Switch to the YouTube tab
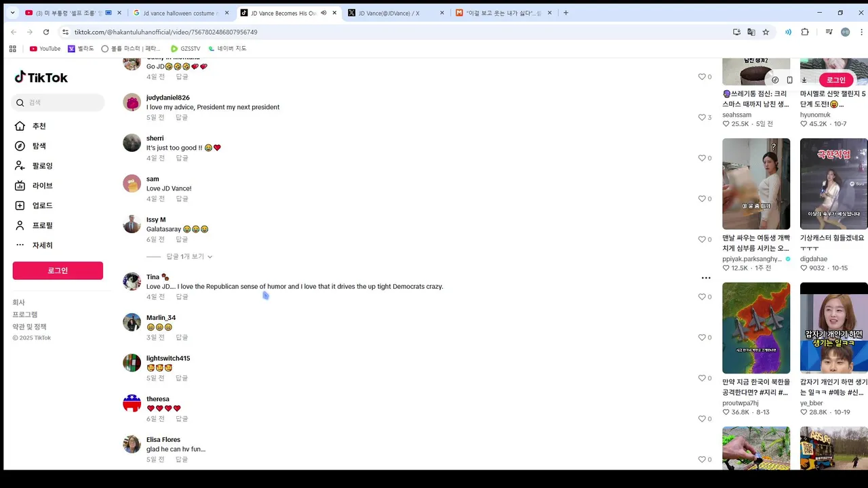The height and width of the screenshot is (488, 868). point(73,13)
